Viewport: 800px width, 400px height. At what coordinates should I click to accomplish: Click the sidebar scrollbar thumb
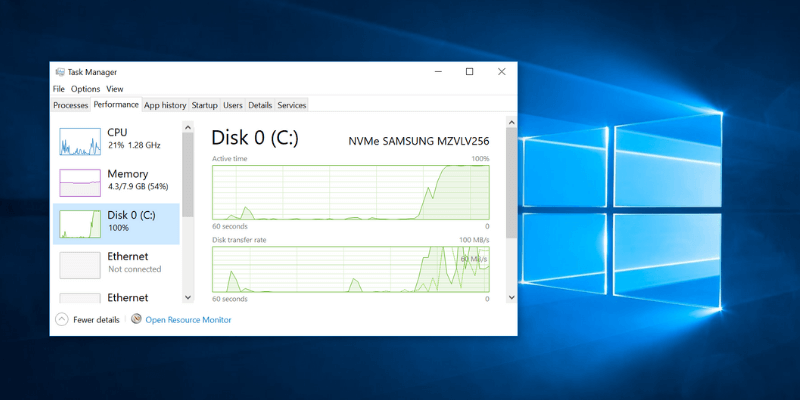tap(188, 174)
